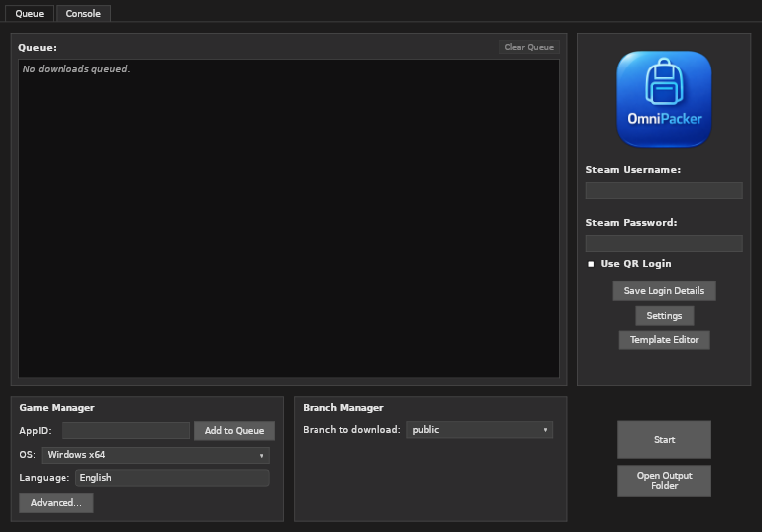
Task: Click the AppID input field
Action: pyautogui.click(x=125, y=431)
